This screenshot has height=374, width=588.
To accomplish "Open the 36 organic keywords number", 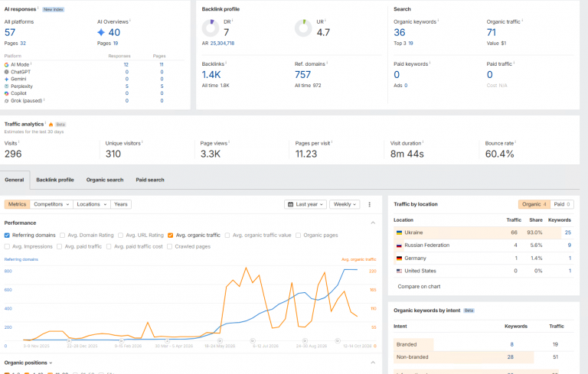I will click(x=400, y=33).
